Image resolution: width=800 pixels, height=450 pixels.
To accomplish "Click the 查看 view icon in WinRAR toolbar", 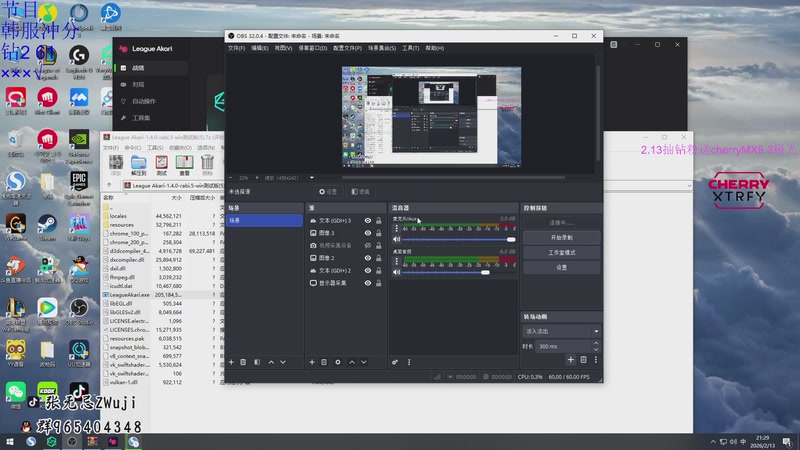I will click(184, 166).
